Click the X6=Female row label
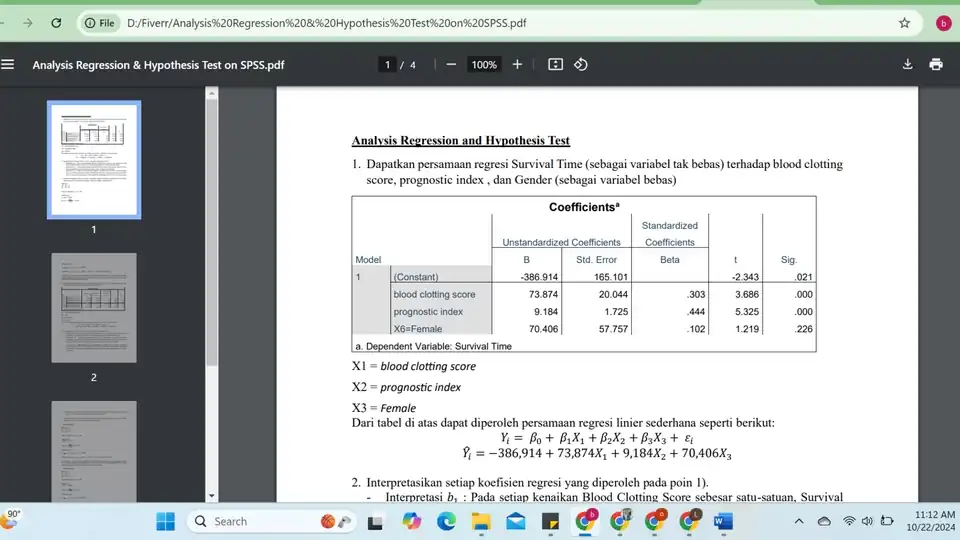 pos(418,329)
